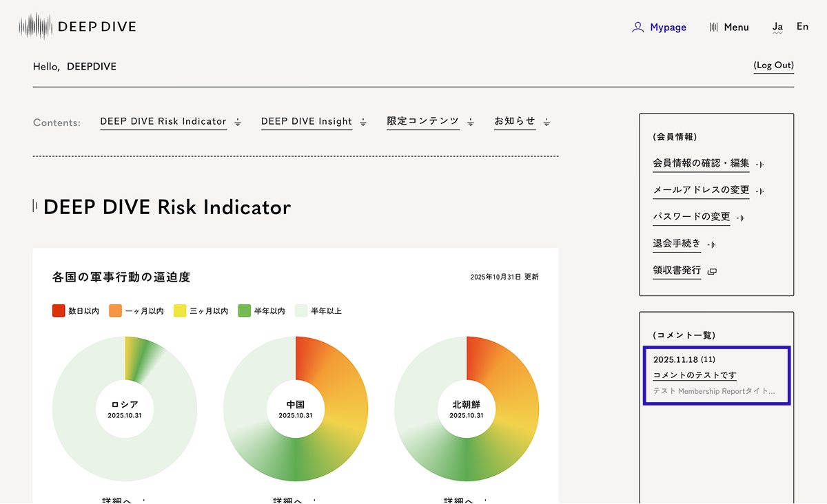Jump to DEEP DIVE Insight section
This screenshot has height=504, width=827.
(307, 122)
